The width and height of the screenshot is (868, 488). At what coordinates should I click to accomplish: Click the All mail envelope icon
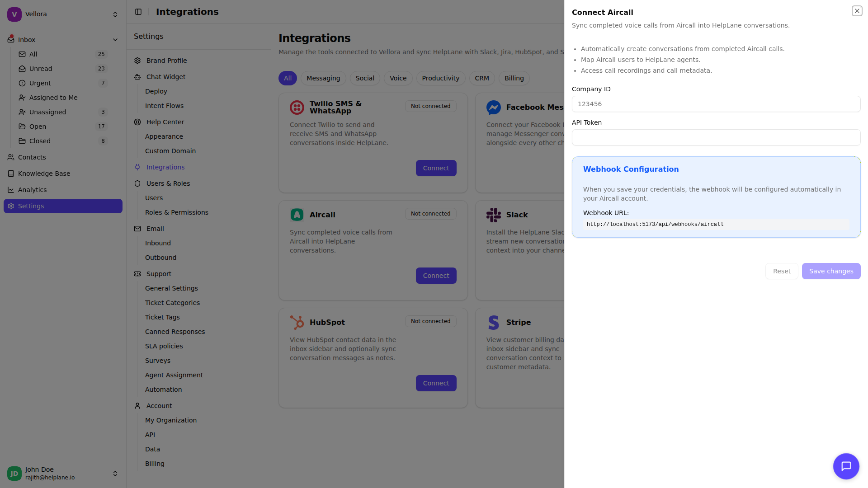(x=22, y=54)
